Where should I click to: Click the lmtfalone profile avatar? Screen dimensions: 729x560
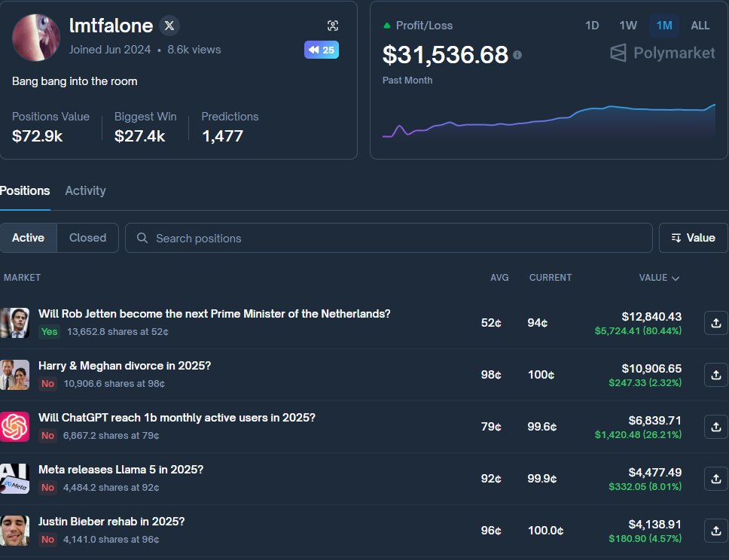tap(36, 38)
